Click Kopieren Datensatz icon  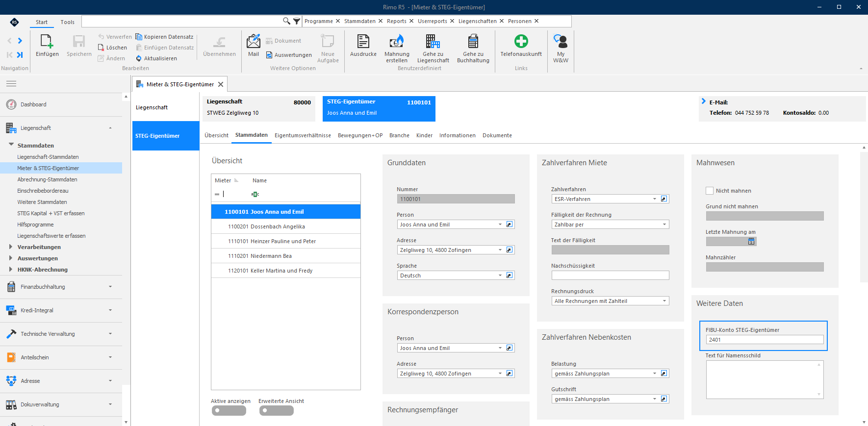(x=139, y=37)
